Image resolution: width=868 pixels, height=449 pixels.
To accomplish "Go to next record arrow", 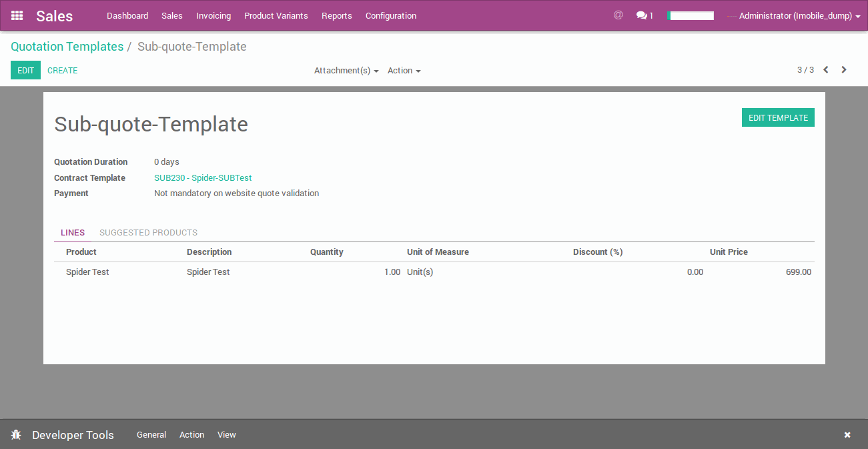I will pos(844,70).
